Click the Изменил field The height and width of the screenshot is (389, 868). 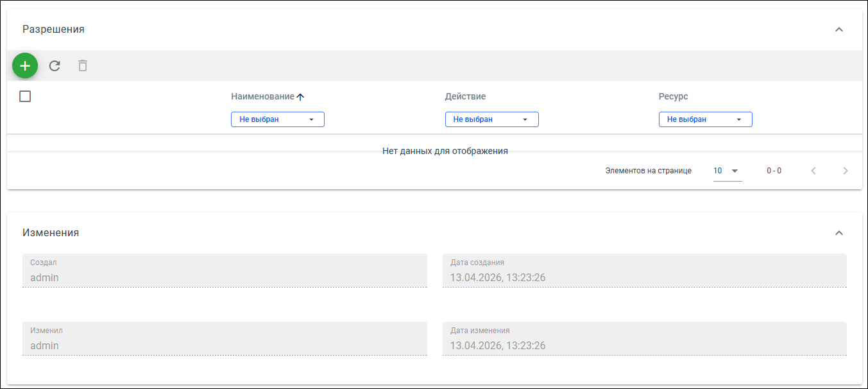pyautogui.click(x=225, y=338)
